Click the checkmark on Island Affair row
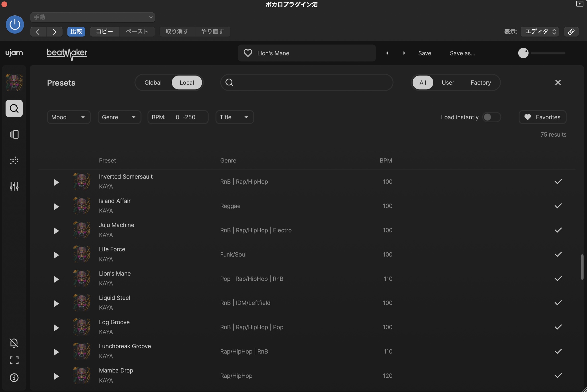 (558, 206)
